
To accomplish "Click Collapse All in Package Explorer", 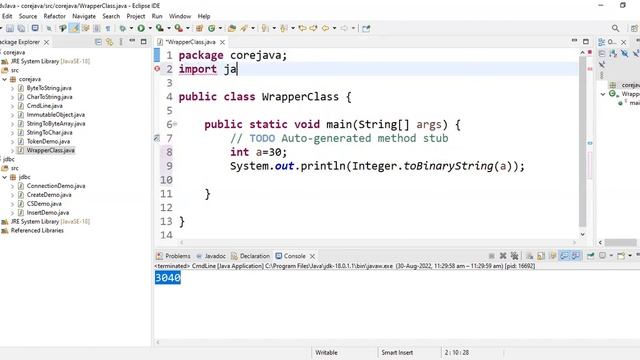I will (x=98, y=42).
